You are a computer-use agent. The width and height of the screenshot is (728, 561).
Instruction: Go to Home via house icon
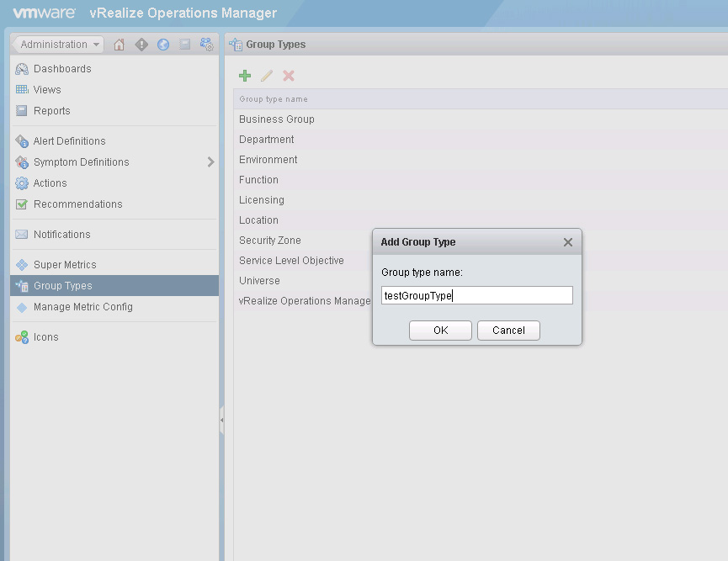coord(120,45)
